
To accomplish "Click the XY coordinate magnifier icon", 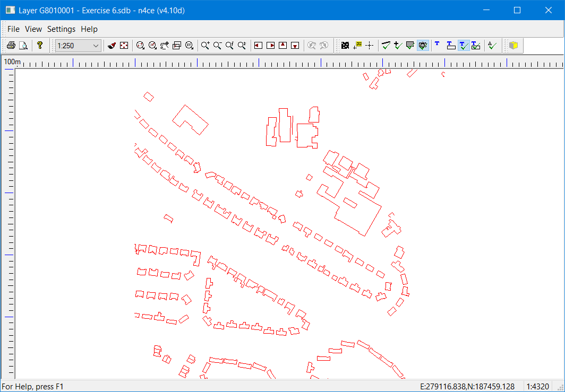I will 189,46.
